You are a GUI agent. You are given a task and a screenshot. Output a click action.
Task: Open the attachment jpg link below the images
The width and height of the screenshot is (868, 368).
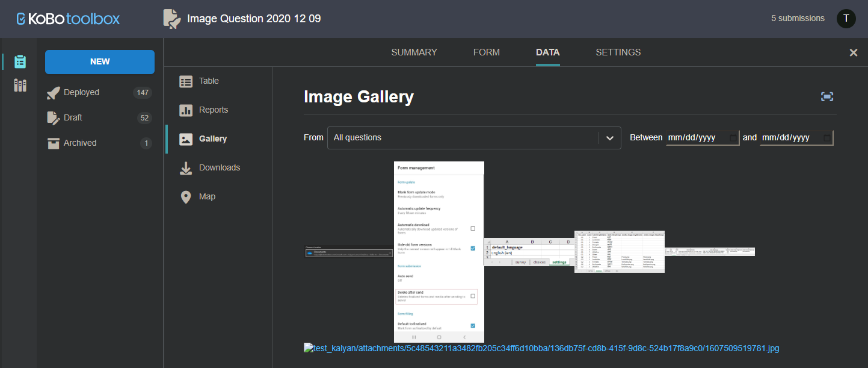coord(541,348)
